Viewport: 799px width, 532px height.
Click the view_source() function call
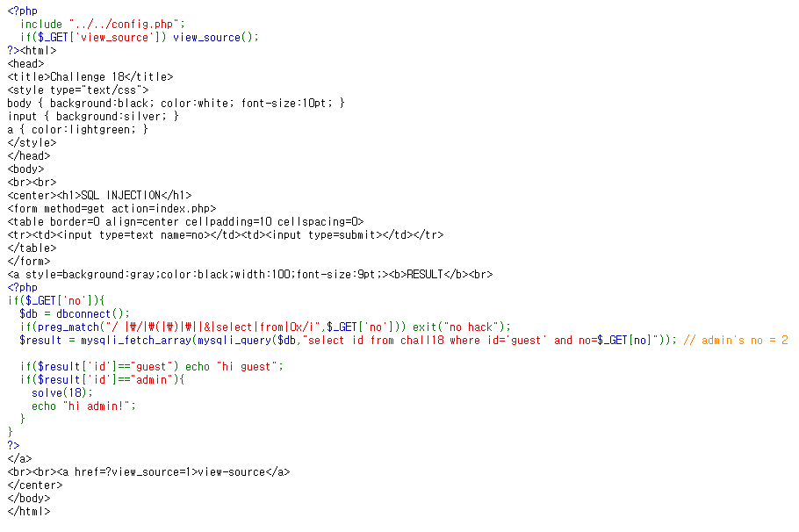coord(215,37)
